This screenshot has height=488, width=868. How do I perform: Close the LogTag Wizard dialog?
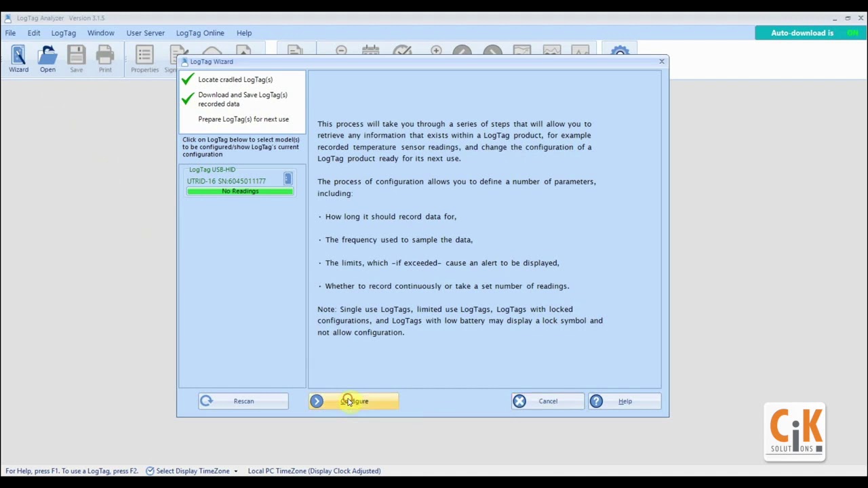point(662,62)
